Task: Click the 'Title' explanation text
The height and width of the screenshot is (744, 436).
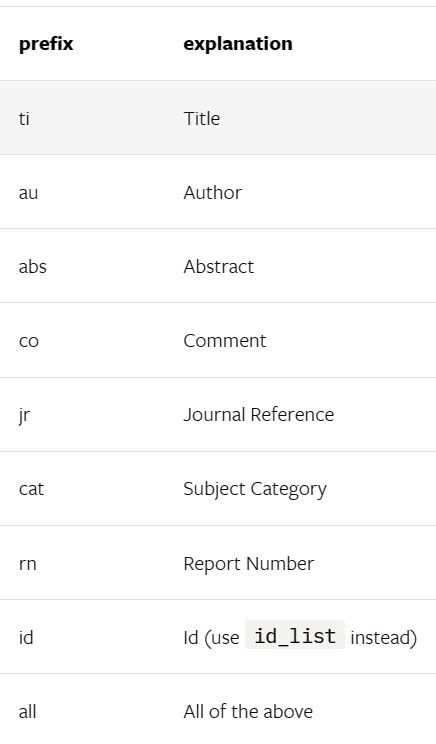Action: pos(202,118)
